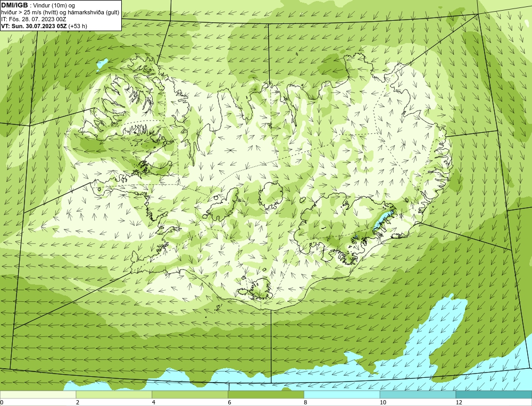
Task: Click the legend value label '10'
Action: coord(383,402)
